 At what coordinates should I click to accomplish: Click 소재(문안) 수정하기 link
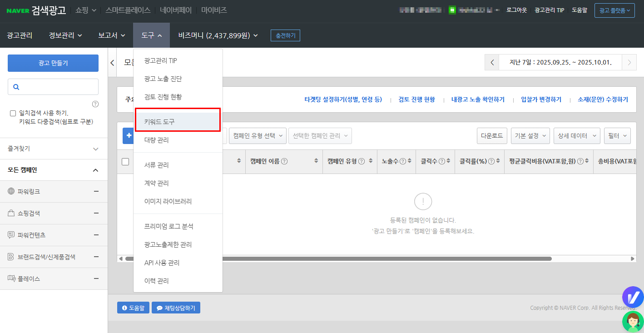pyautogui.click(x=603, y=99)
